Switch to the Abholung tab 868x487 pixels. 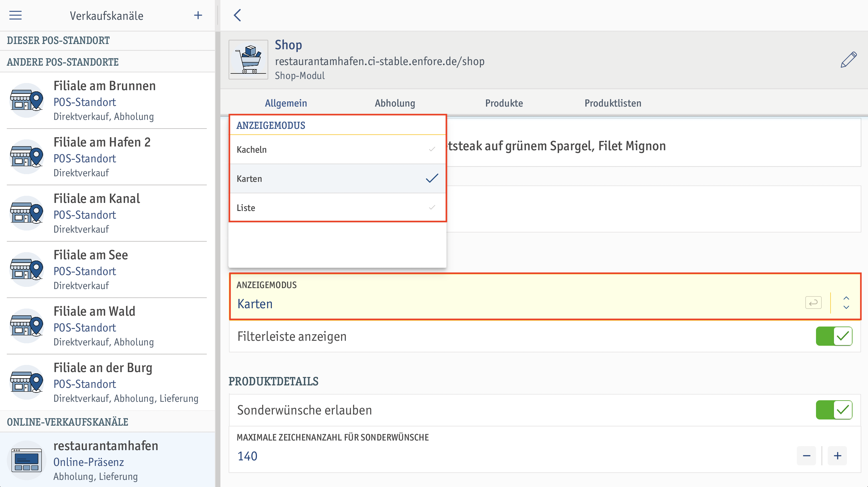coord(395,103)
